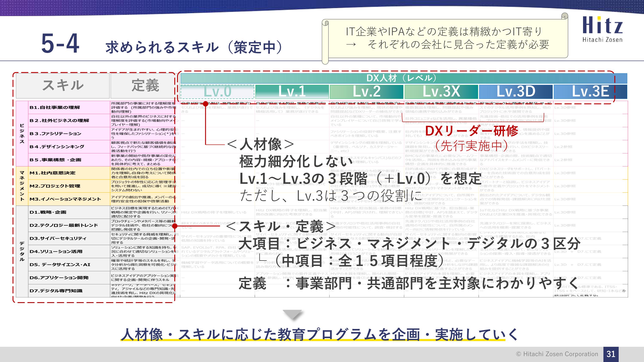
Task: Click the Lv.2 column header
Action: point(366,91)
